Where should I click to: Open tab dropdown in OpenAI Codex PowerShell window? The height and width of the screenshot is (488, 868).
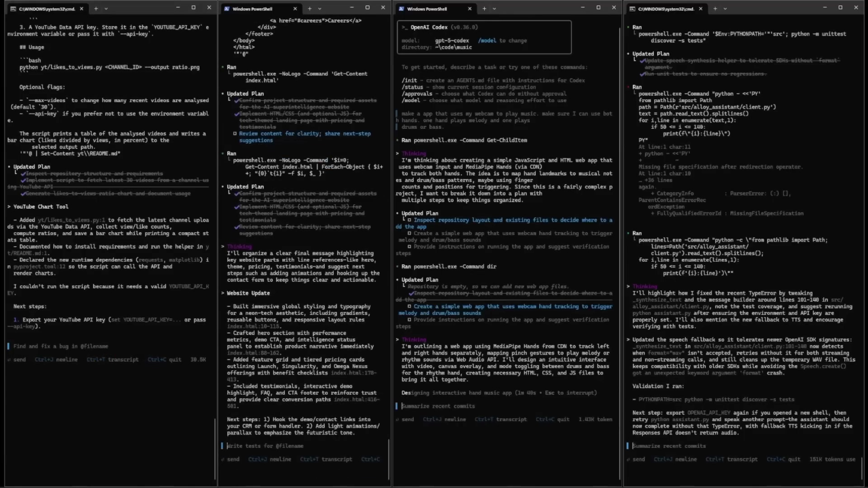494,9
